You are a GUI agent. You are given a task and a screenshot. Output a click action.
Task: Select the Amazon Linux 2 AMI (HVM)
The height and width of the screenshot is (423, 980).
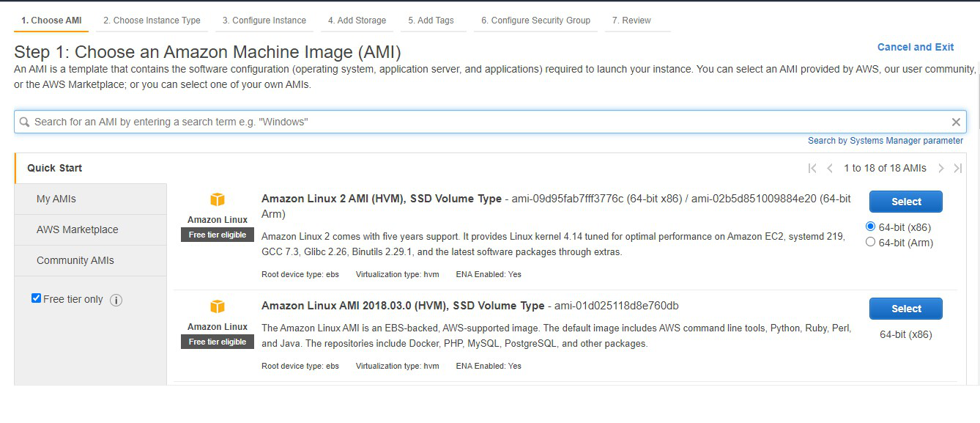(x=905, y=202)
